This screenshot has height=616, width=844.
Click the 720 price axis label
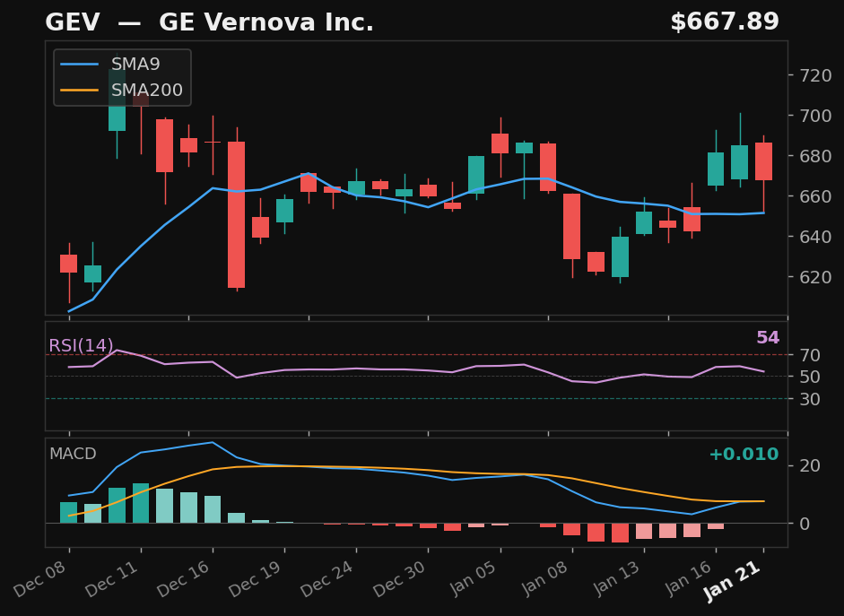[x=815, y=75]
